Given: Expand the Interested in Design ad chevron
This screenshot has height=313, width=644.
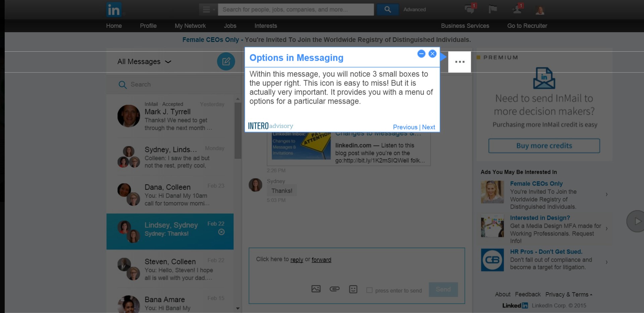Looking at the screenshot, I should pyautogui.click(x=606, y=228).
